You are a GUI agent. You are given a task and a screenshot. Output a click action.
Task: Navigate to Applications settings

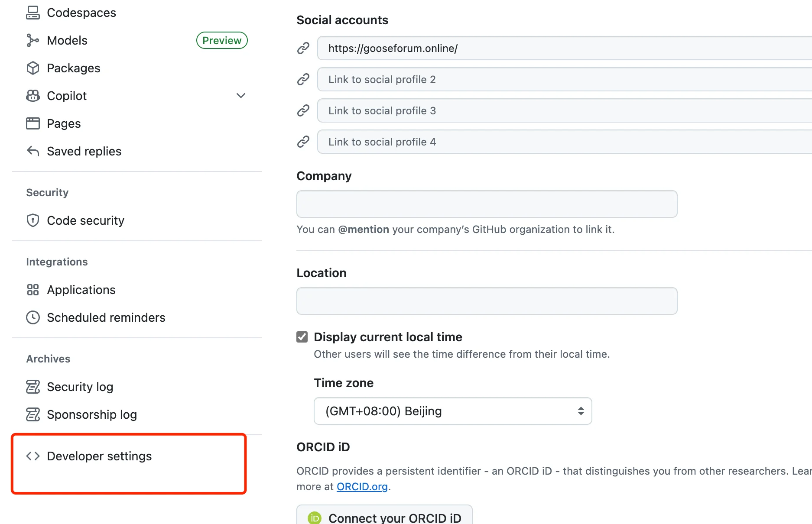pos(81,290)
